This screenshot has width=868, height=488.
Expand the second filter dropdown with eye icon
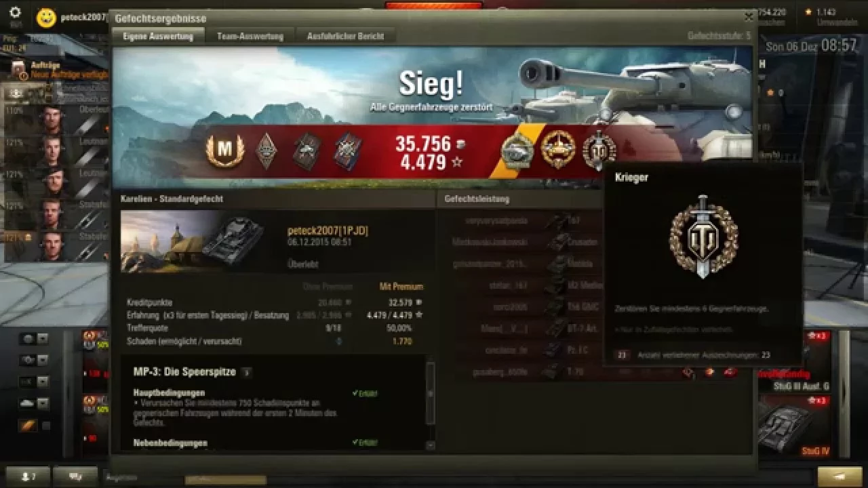43,361
